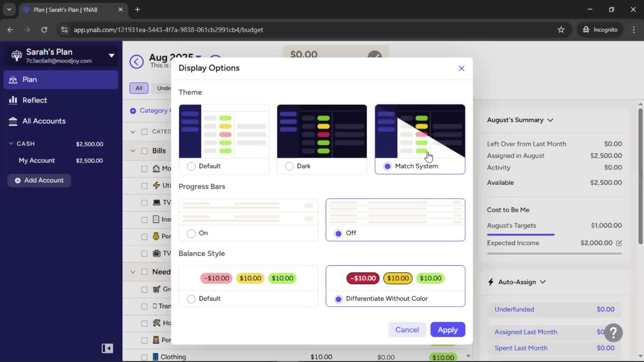
Task: Click the tools Home maintenance icon
Action: point(157,323)
